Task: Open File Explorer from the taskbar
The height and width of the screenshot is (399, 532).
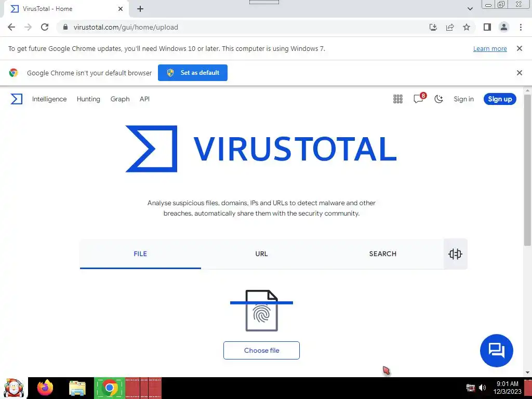Action: pos(77,388)
